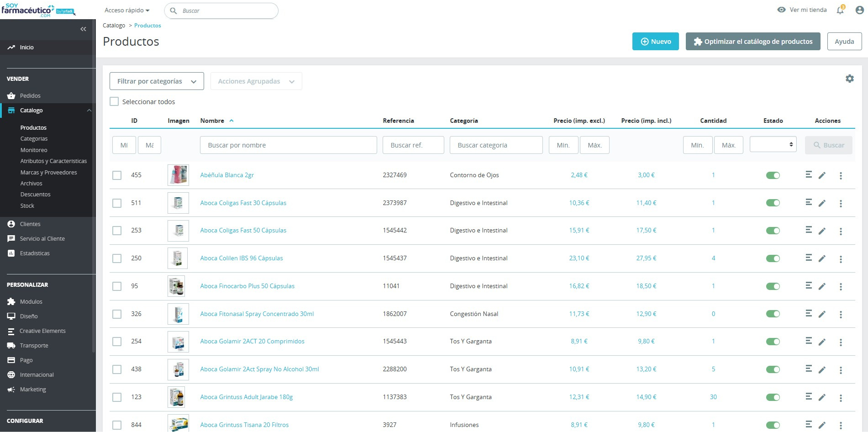Click the Modulos puzzle icon in sidebar
The width and height of the screenshot is (868, 432).
[11, 301]
